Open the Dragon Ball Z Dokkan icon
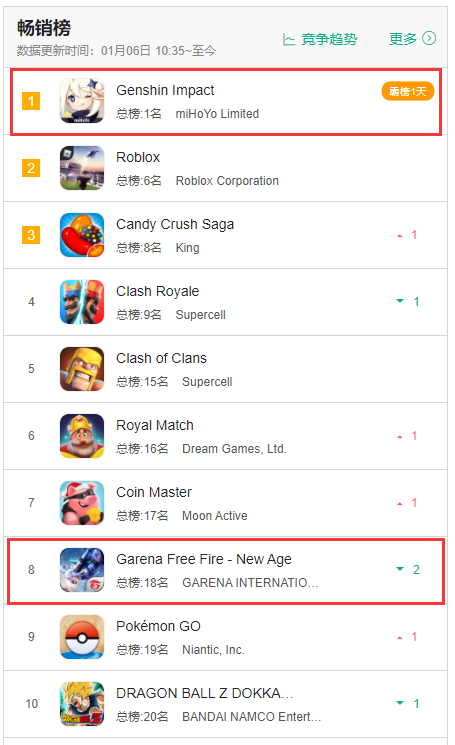455x745 pixels. pyautogui.click(x=82, y=704)
